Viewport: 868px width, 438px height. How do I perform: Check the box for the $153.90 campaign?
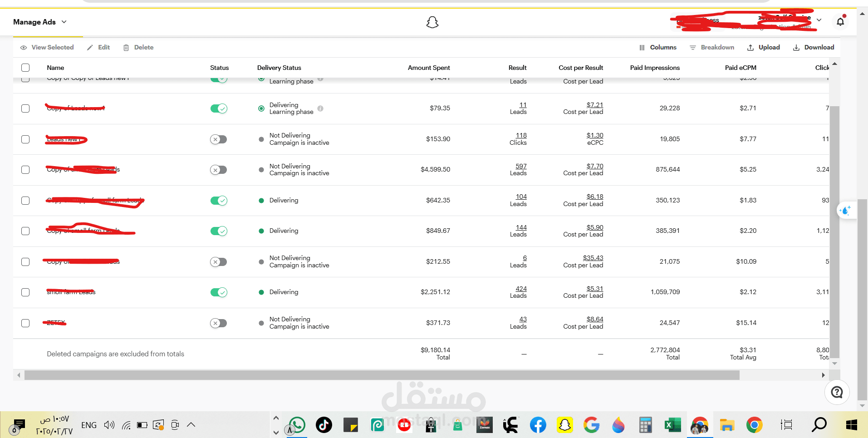point(25,139)
